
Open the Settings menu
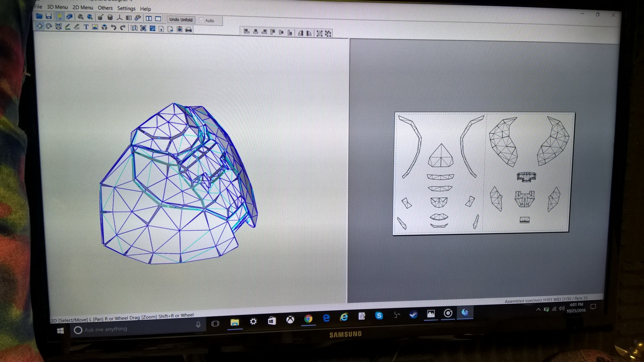click(126, 8)
